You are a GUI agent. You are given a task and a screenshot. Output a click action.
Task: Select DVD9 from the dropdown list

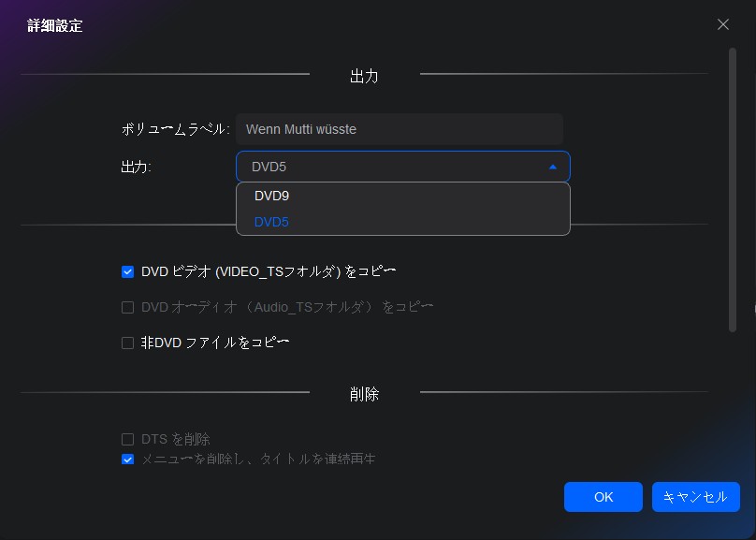[403, 196]
